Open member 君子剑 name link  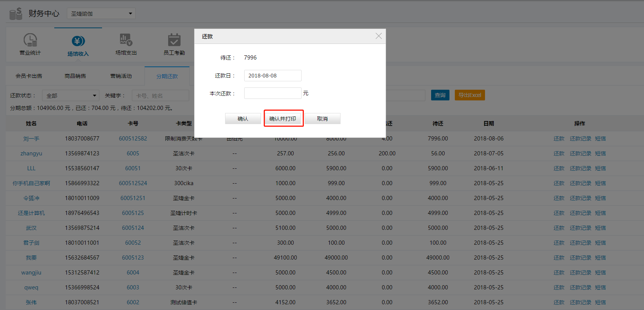click(31, 243)
